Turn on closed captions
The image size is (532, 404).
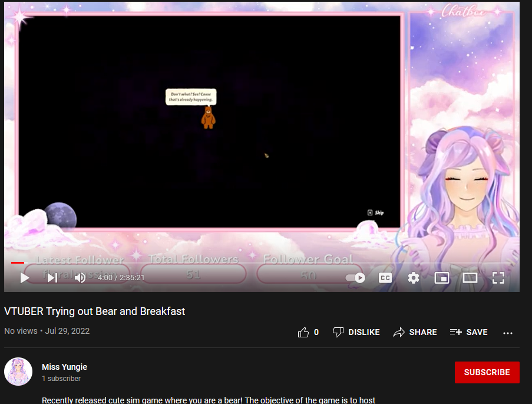point(385,278)
